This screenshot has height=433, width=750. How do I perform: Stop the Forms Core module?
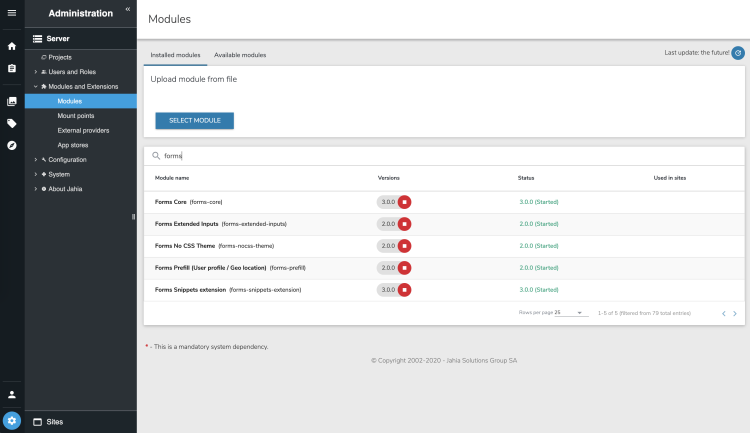click(404, 202)
